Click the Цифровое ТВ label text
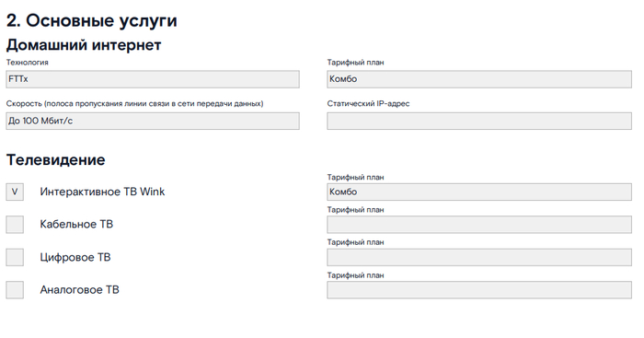 click(75, 257)
